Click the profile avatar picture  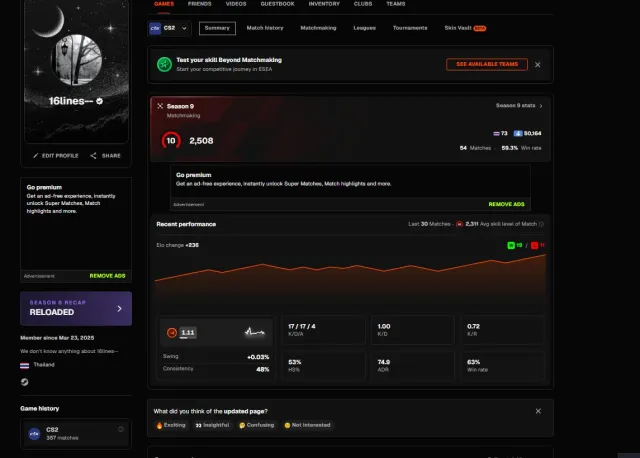[x=76, y=60]
